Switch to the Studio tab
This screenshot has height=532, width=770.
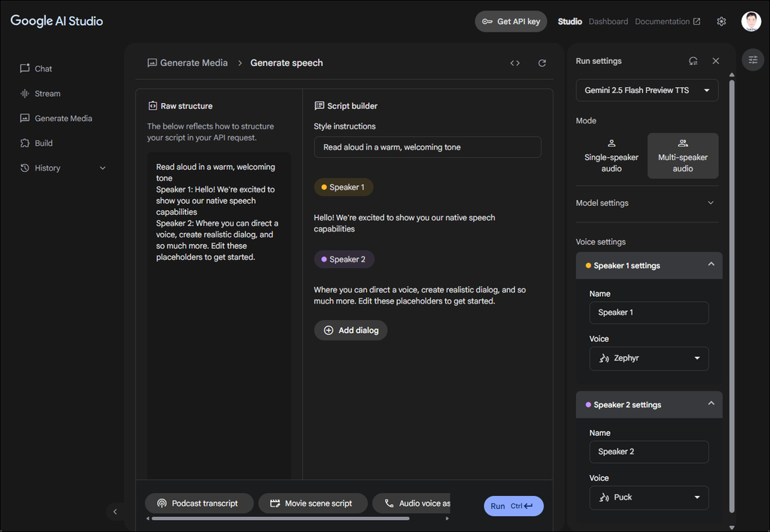pyautogui.click(x=570, y=22)
